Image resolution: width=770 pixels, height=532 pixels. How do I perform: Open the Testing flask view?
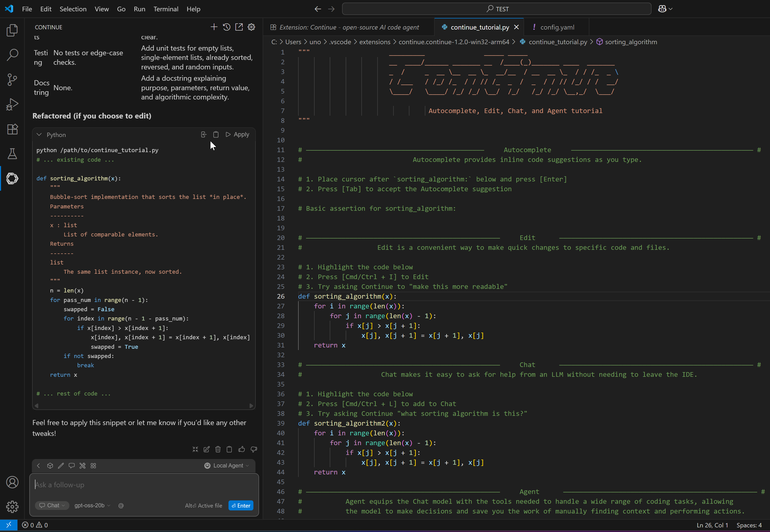point(12,154)
